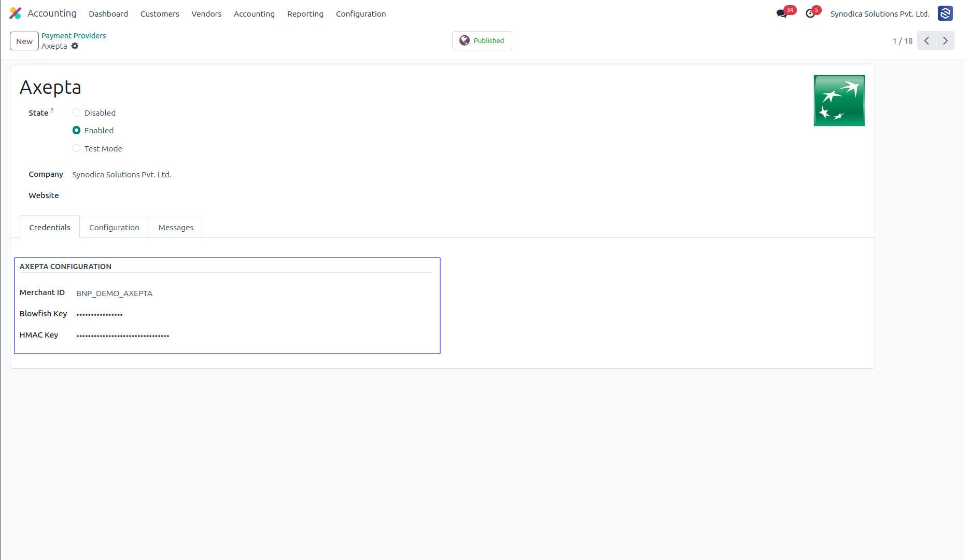Edit the Axepta provider name title
Viewport: 969px width, 560px height.
[x=50, y=87]
